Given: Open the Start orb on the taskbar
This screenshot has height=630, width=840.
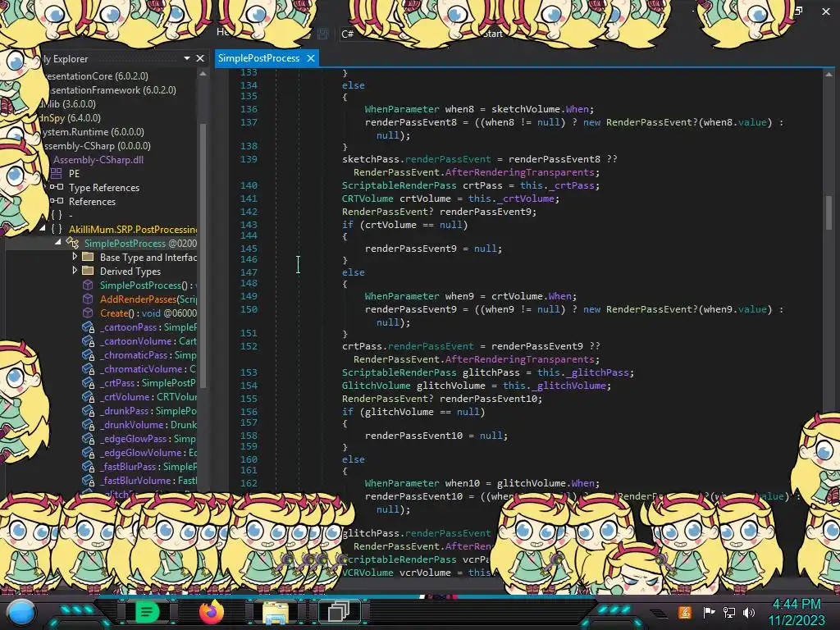Looking at the screenshot, I should tap(21, 614).
